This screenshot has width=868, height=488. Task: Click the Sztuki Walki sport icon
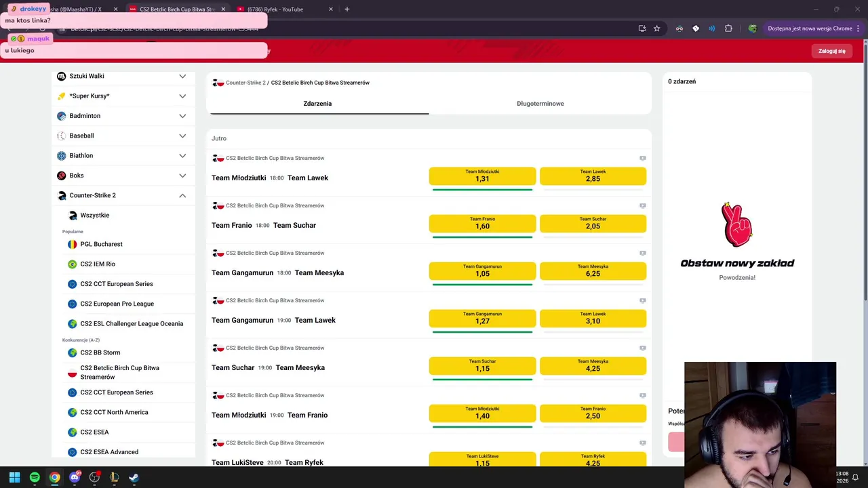point(62,76)
